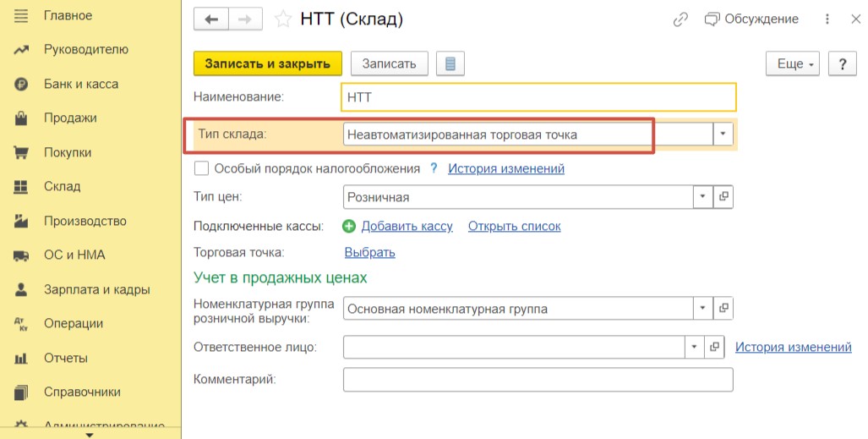Click the green plus add cash register icon
Screen dimensions: 868x439
[349, 226]
